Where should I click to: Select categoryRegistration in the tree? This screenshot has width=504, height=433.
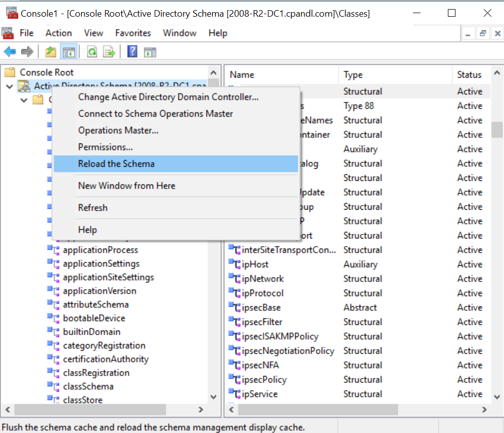click(x=104, y=346)
